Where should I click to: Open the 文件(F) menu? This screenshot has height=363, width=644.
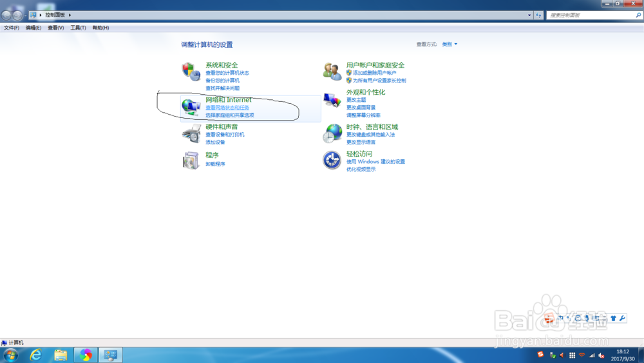[12, 28]
